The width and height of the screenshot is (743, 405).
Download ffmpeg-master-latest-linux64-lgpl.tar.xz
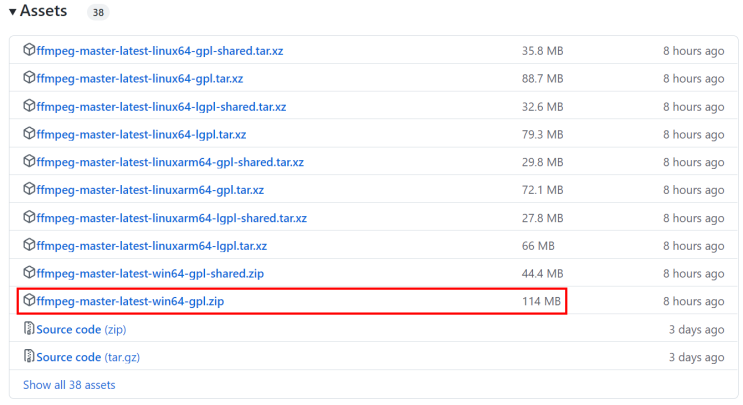coord(141,135)
